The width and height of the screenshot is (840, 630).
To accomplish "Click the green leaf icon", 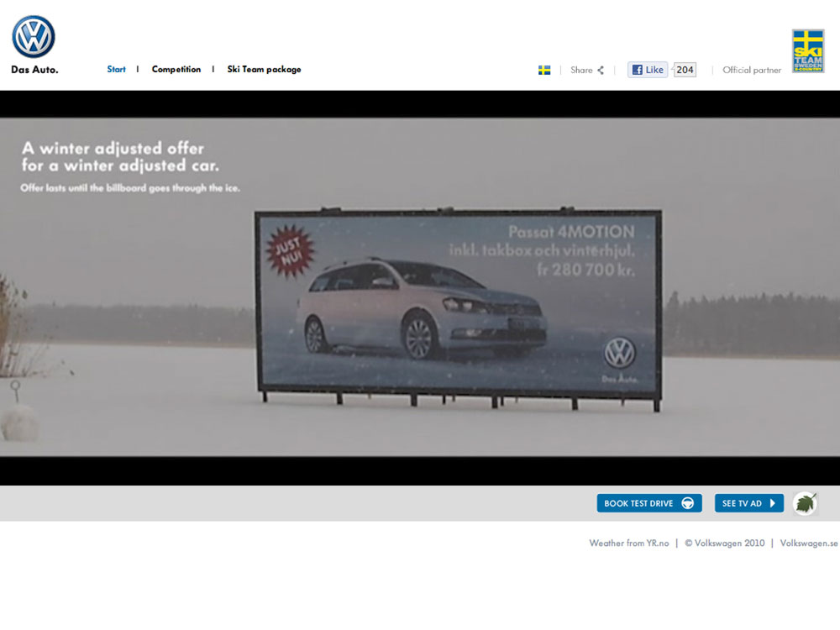I will point(806,503).
